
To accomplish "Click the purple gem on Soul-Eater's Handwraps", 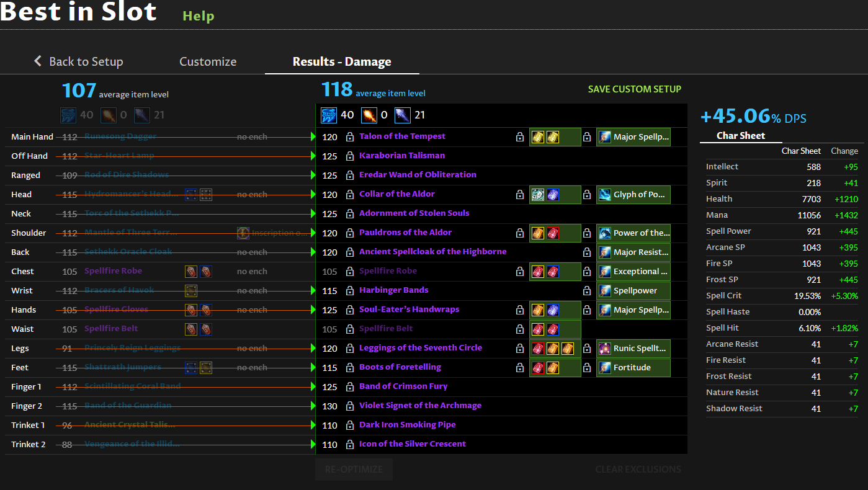I will tap(553, 310).
